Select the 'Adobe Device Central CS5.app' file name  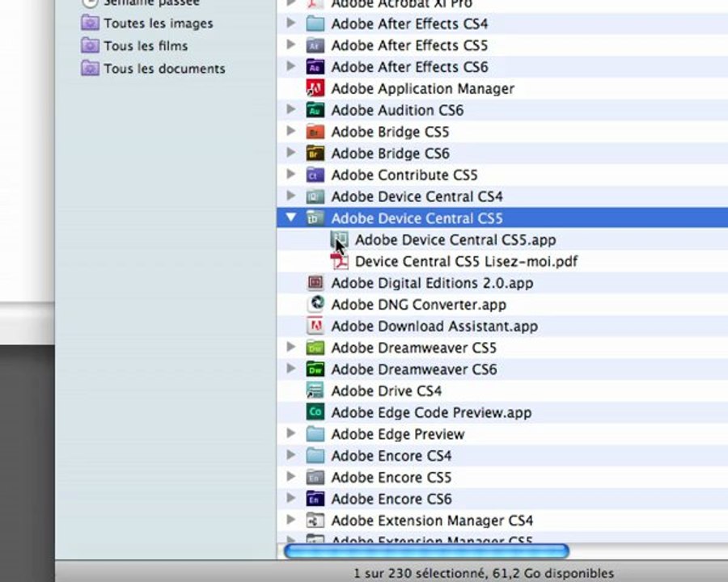click(x=455, y=240)
